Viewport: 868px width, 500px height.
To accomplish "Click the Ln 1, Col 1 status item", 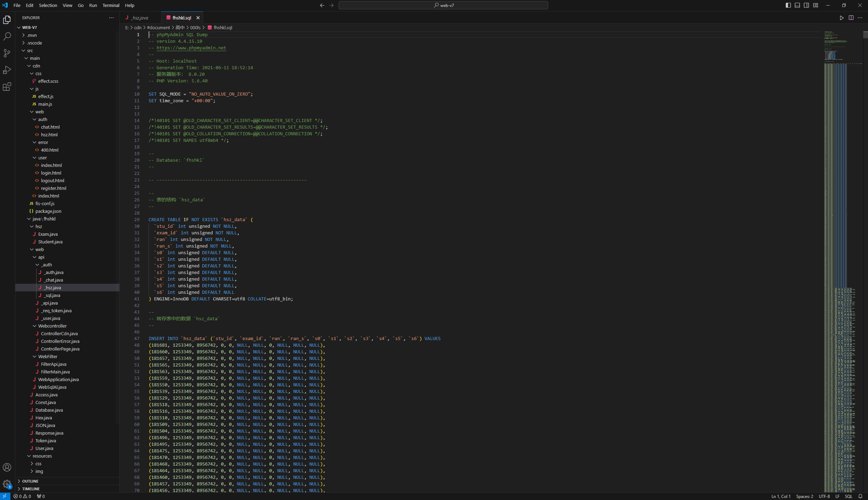I will tap(781, 496).
